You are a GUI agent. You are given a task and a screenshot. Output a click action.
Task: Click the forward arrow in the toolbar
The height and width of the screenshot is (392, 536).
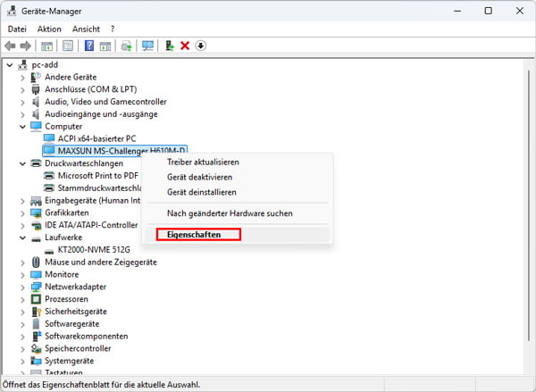[x=26, y=46]
